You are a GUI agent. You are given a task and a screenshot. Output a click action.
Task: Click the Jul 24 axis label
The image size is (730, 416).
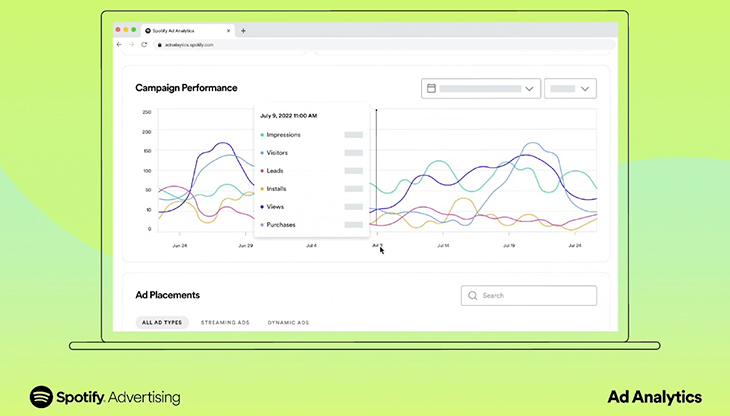click(x=575, y=246)
